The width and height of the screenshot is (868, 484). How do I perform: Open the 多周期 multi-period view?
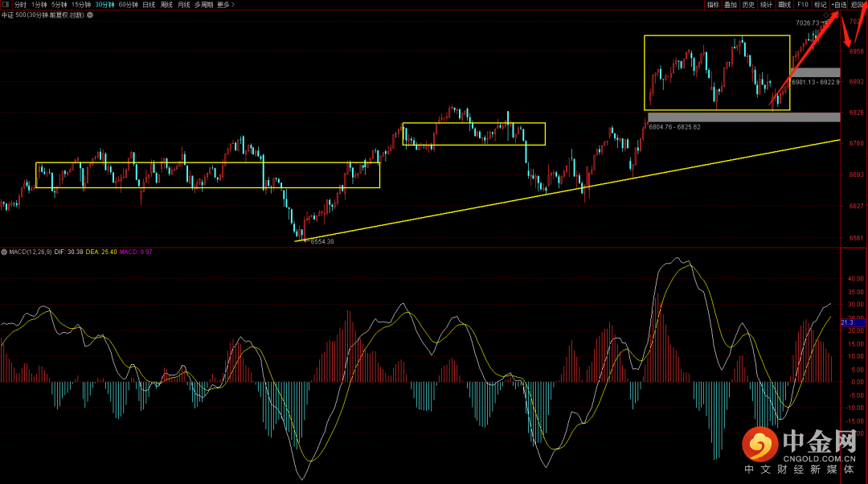203,5
